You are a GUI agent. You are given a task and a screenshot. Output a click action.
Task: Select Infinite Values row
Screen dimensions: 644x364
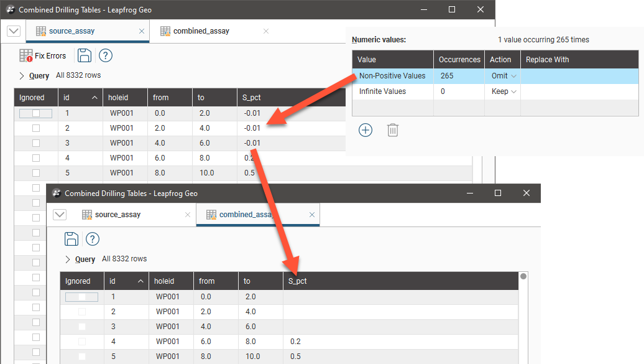tap(495, 91)
